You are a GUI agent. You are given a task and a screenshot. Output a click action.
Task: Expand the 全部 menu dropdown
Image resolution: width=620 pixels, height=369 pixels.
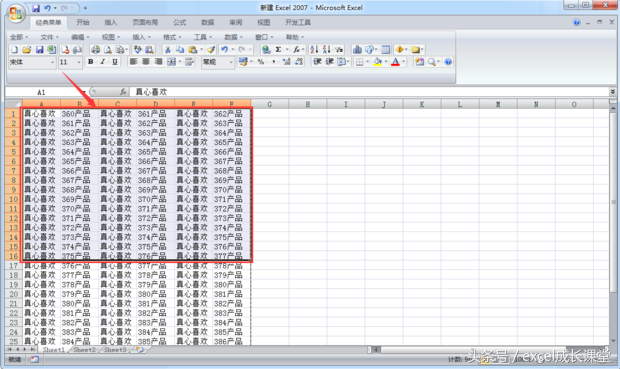point(19,37)
